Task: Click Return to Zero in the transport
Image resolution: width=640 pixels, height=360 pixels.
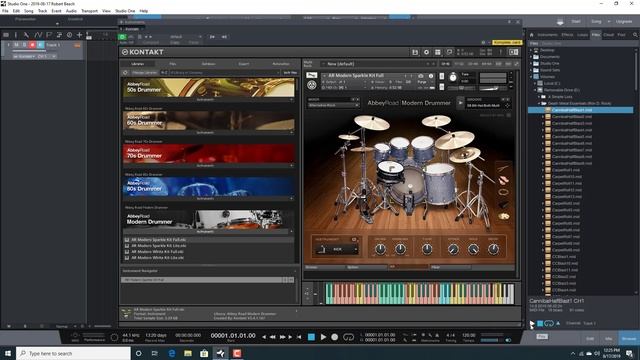Action: (x=299, y=337)
